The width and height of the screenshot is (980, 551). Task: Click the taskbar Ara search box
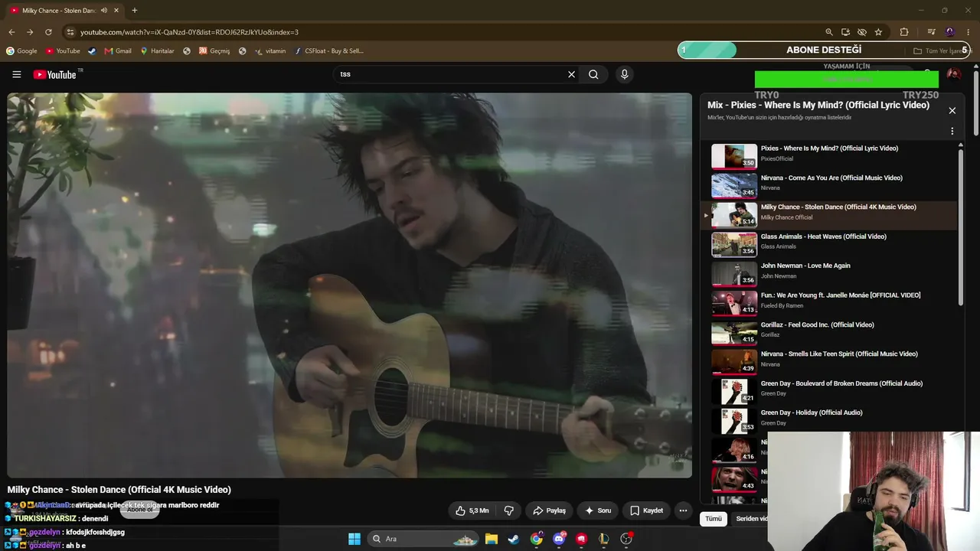[423, 539]
